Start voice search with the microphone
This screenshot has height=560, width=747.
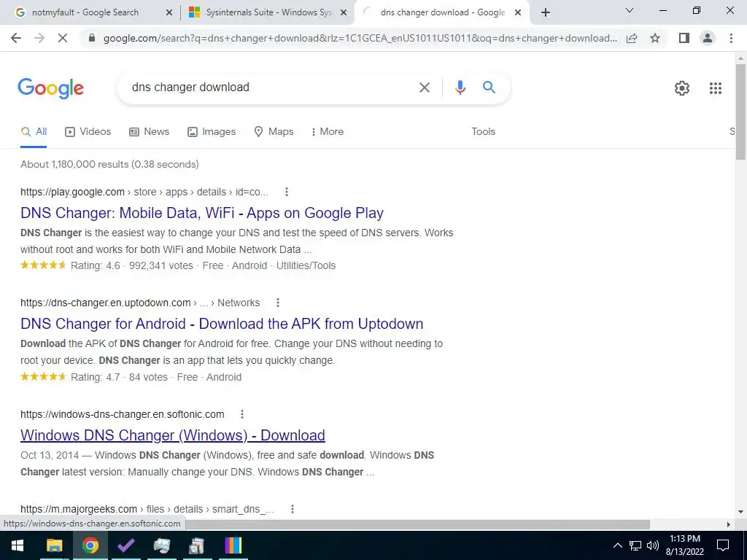pyautogui.click(x=460, y=87)
